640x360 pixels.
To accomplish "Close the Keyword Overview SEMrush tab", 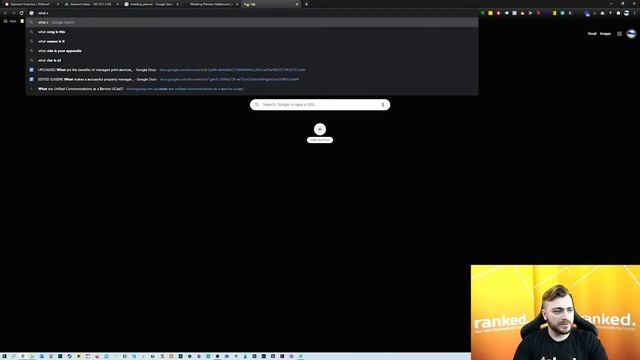I will click(58, 4).
